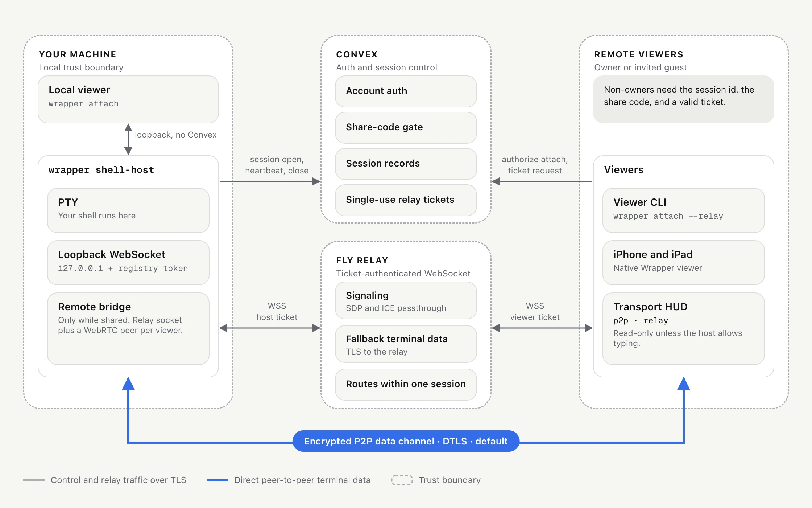Click 'authorize attach, ticket request' label
Viewport: 812px width, 508px height.
tap(535, 165)
